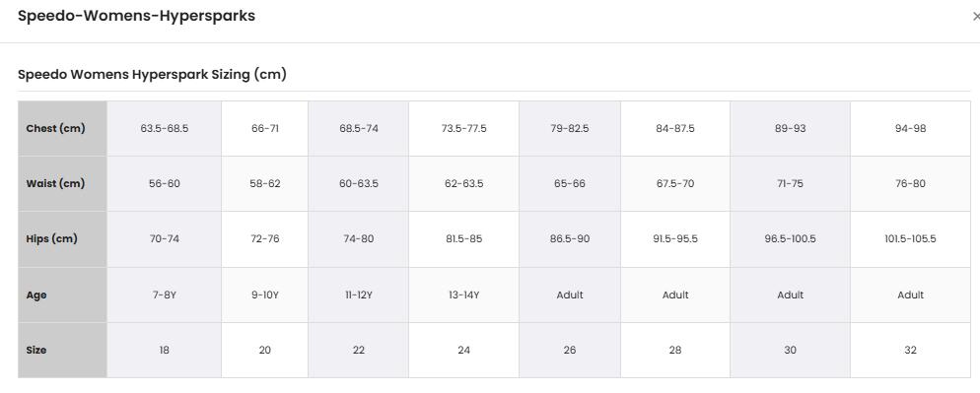Click waist measurement 60-63.5 cell

coord(358,183)
